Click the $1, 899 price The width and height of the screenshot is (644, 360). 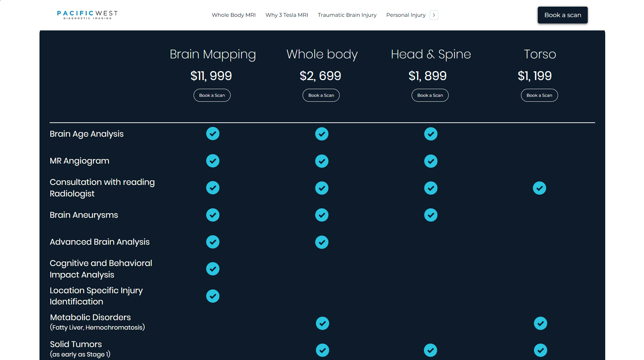[428, 76]
